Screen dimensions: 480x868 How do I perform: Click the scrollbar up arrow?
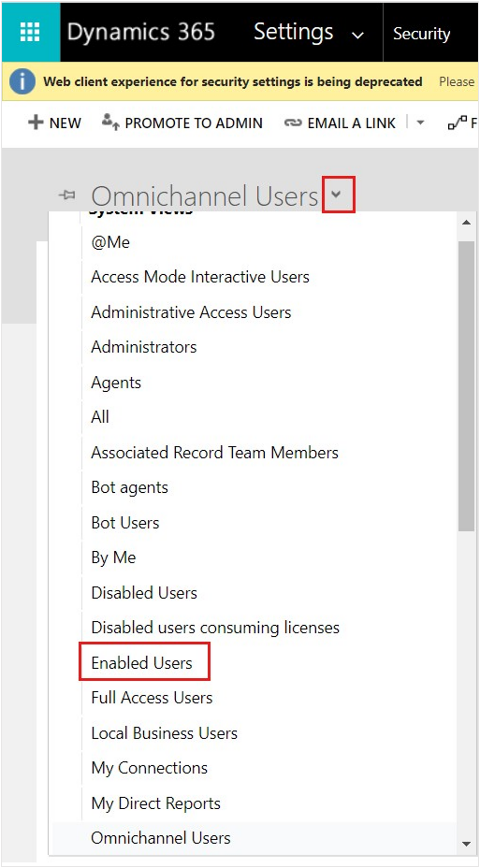pyautogui.click(x=466, y=223)
